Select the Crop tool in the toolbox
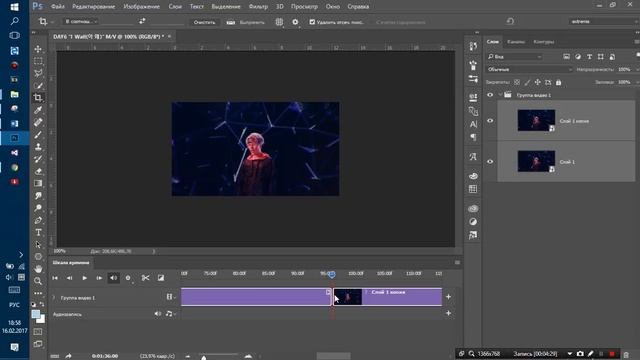Image resolution: width=640 pixels, height=360 pixels. [38, 98]
